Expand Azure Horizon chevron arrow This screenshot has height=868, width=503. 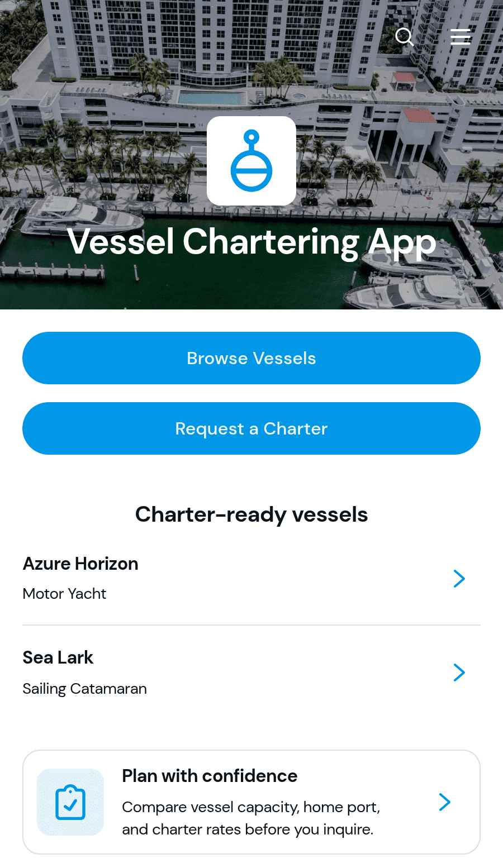(x=459, y=579)
